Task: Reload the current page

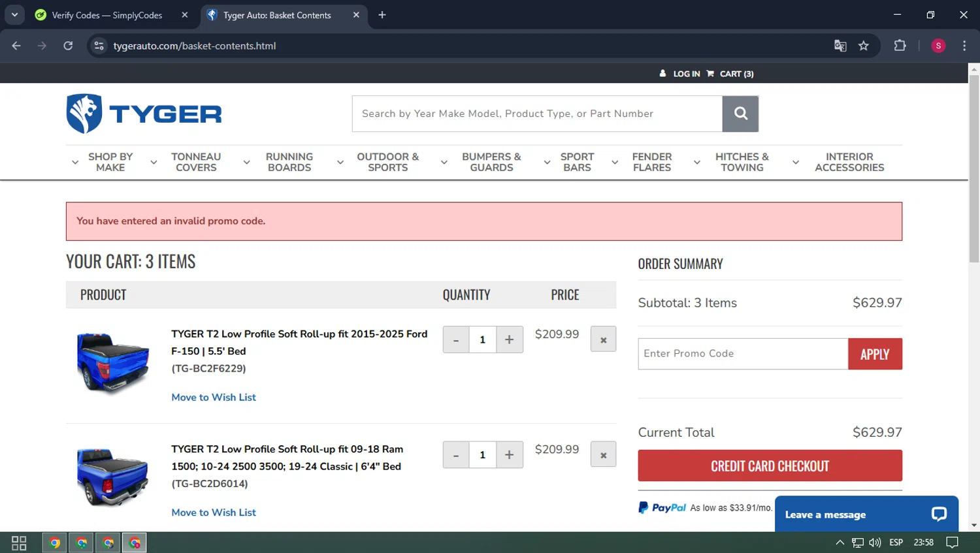Action: (68, 46)
